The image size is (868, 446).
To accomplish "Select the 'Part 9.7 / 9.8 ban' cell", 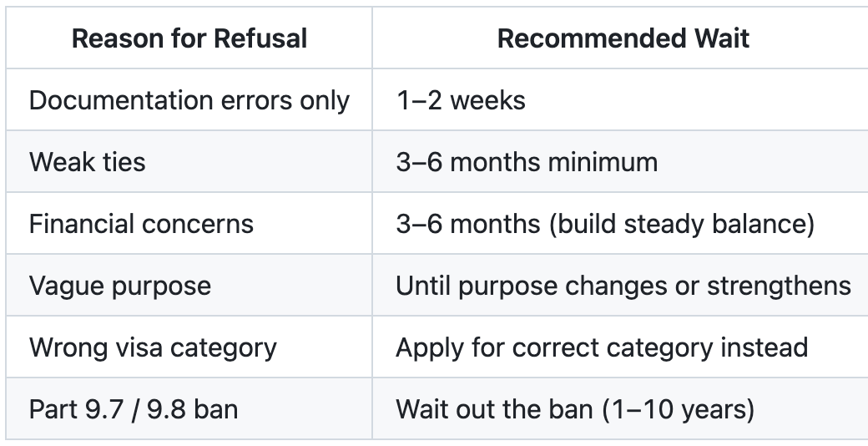I will pos(189,409).
